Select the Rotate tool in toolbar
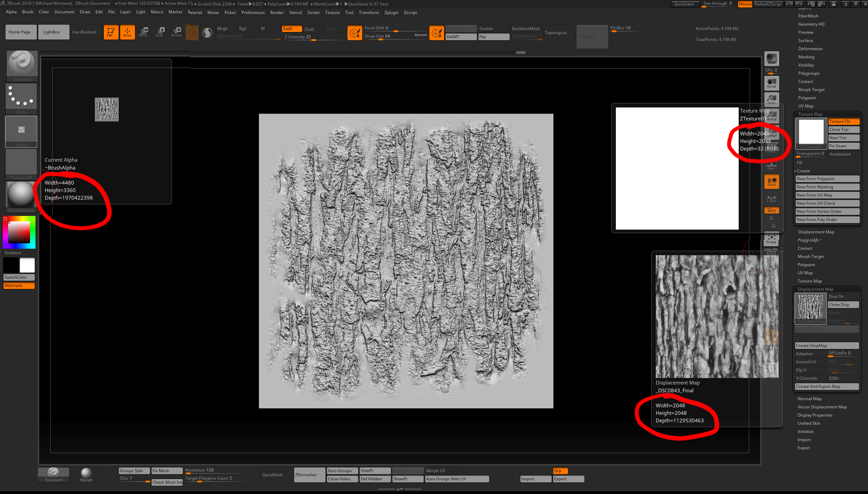Image resolution: width=868 pixels, height=494 pixels. (x=177, y=33)
